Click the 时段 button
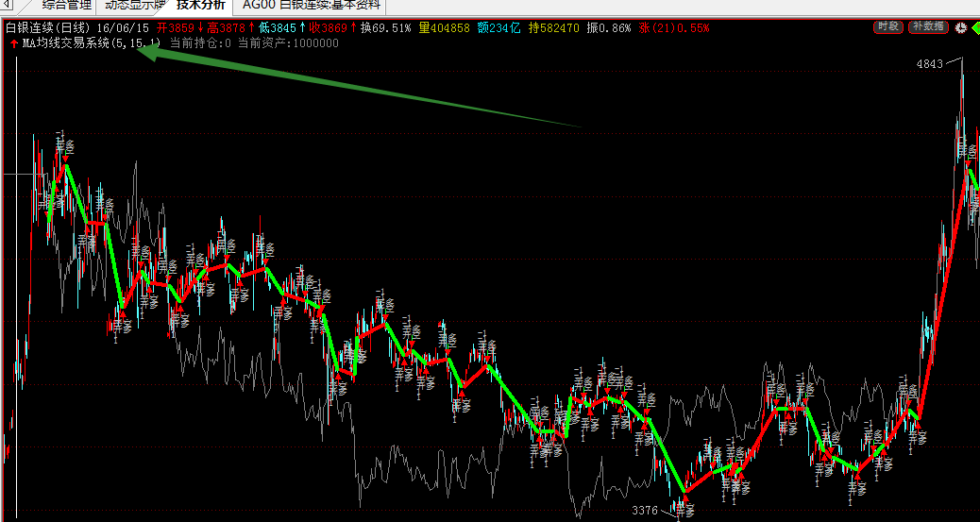Viewport: 980px width, 522px height. [x=888, y=26]
